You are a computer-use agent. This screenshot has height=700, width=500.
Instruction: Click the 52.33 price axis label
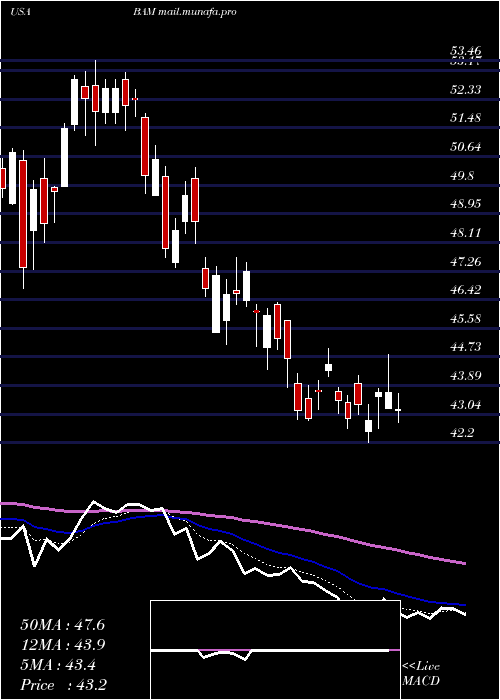click(x=466, y=90)
